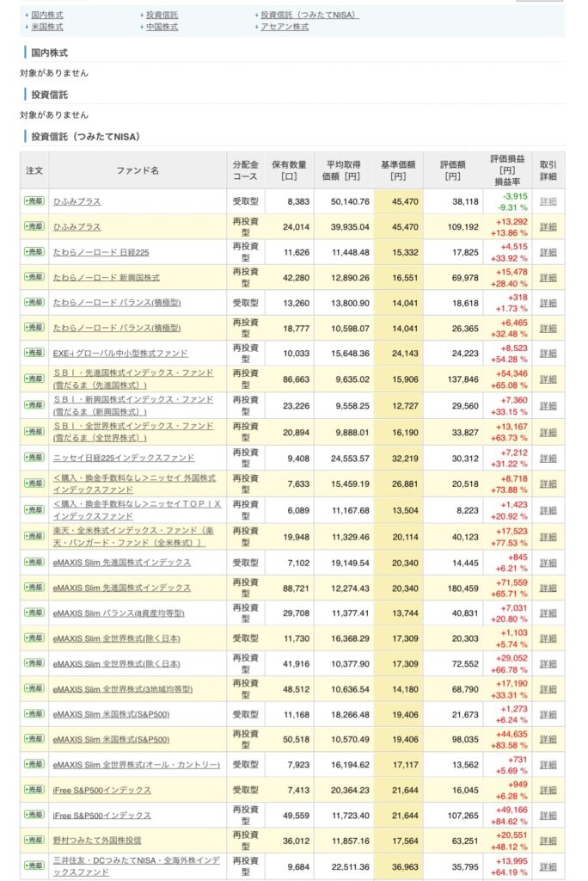
Task: Open 詳細 for 楽天・全米株式 row
Action: click(x=548, y=537)
